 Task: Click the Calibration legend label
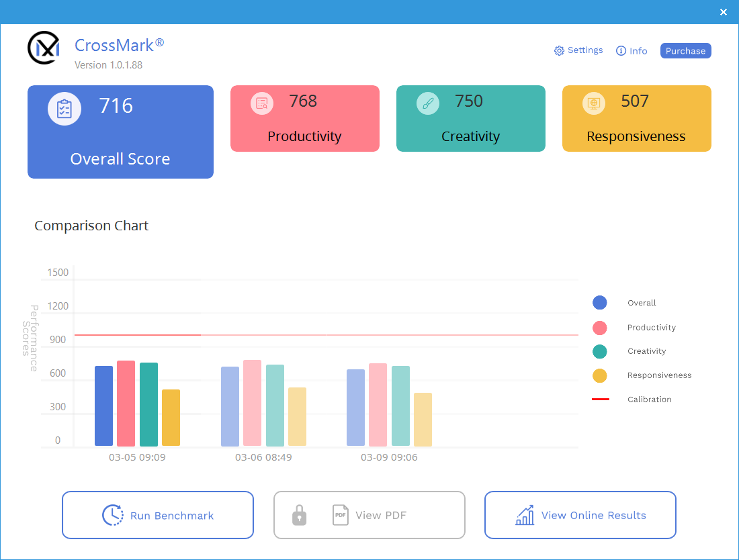pyautogui.click(x=650, y=400)
